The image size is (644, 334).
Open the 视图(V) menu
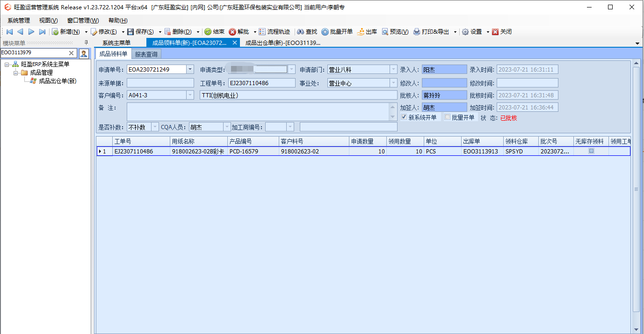click(x=49, y=20)
